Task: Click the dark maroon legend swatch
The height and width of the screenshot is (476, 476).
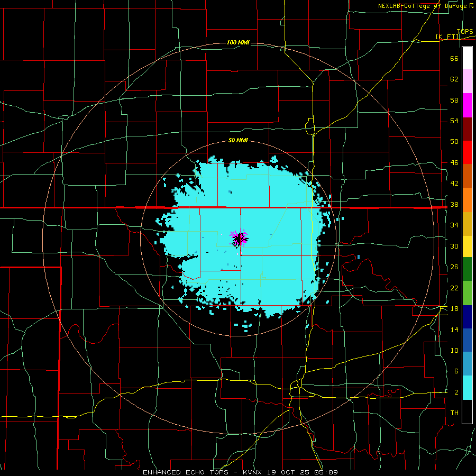Action: [x=467, y=129]
